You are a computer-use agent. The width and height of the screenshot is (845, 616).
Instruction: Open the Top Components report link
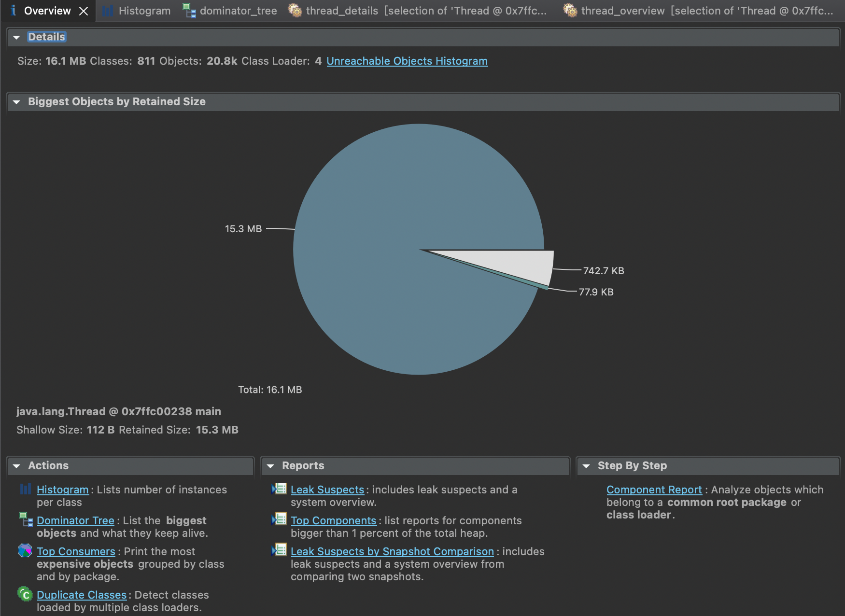(333, 521)
